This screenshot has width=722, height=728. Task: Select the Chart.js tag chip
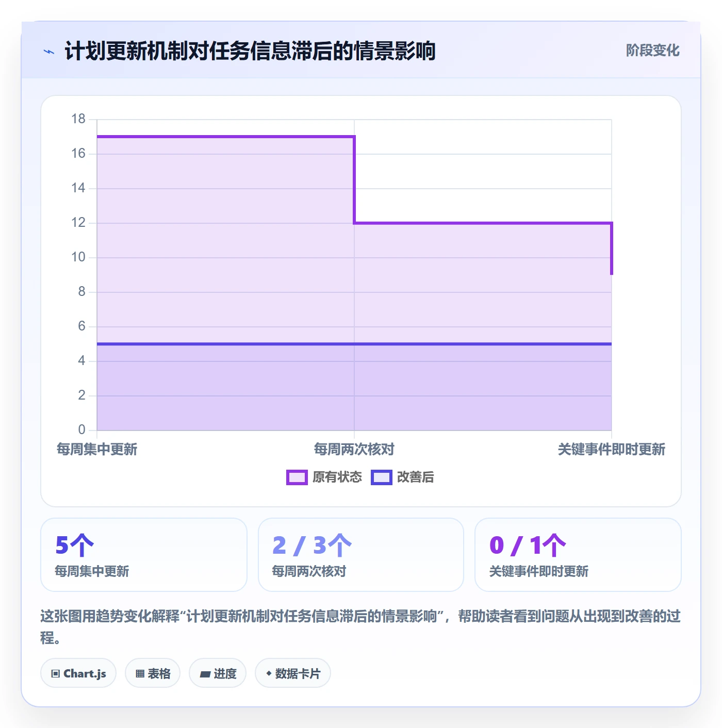pos(78,673)
